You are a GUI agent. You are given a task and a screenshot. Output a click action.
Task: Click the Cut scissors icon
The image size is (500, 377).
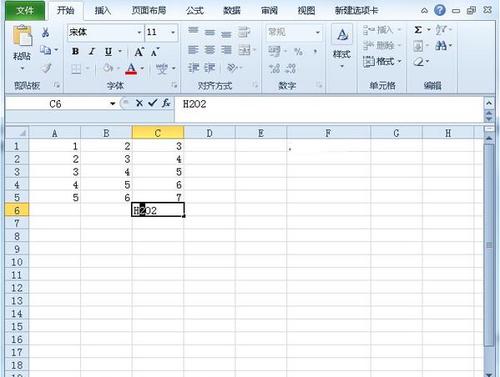pos(46,32)
